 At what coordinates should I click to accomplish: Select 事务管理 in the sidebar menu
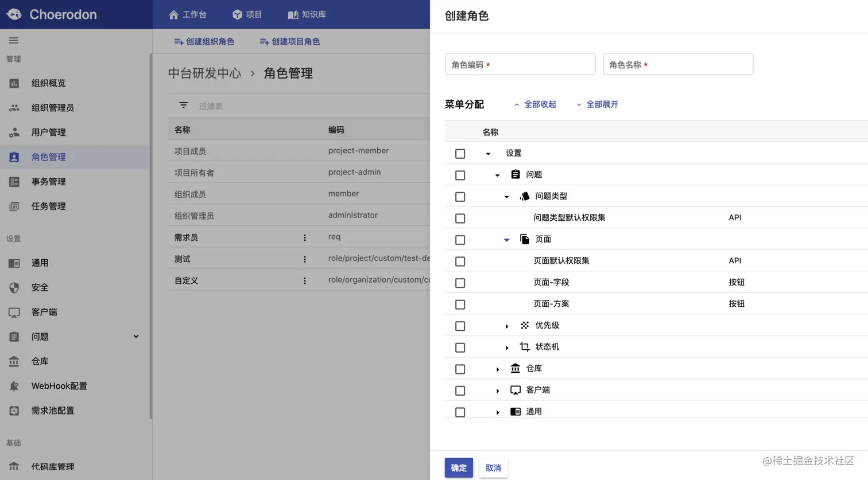(x=75, y=181)
